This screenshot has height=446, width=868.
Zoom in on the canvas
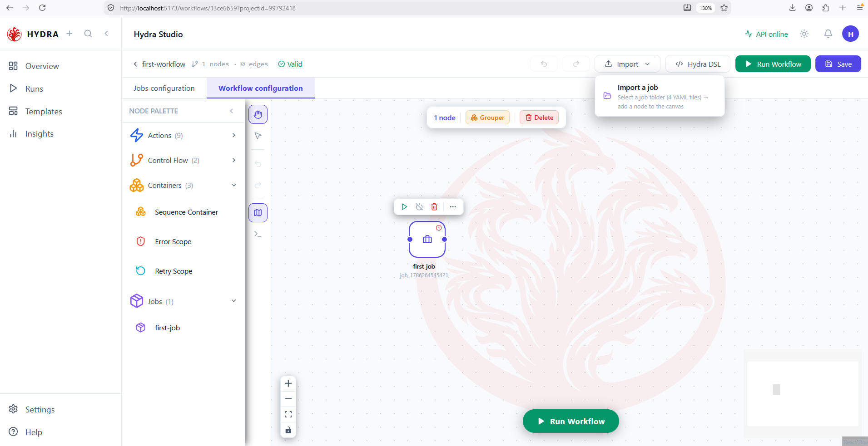288,383
